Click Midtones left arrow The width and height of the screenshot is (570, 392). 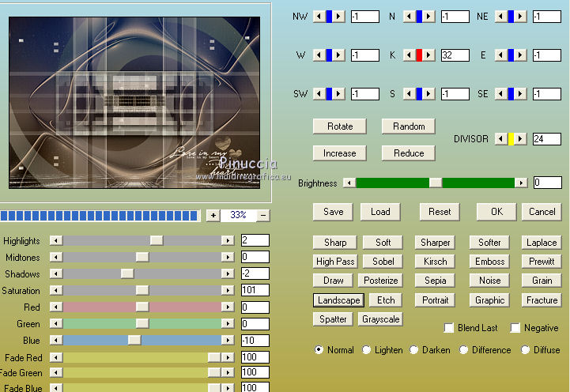coord(56,257)
